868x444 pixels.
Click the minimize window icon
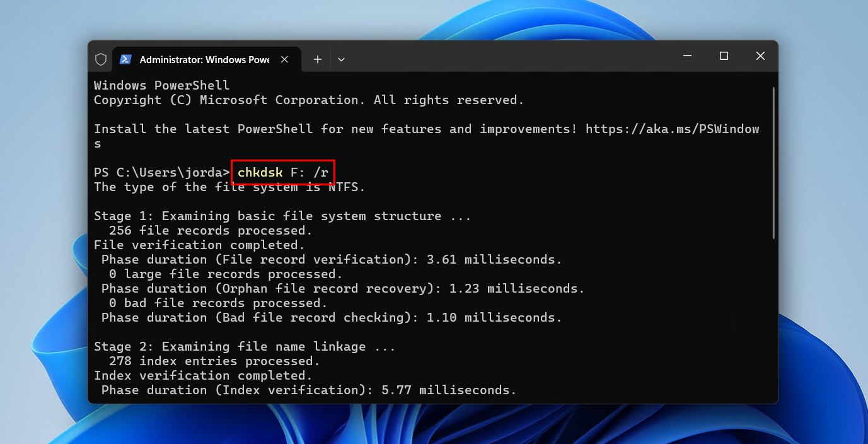click(686, 56)
